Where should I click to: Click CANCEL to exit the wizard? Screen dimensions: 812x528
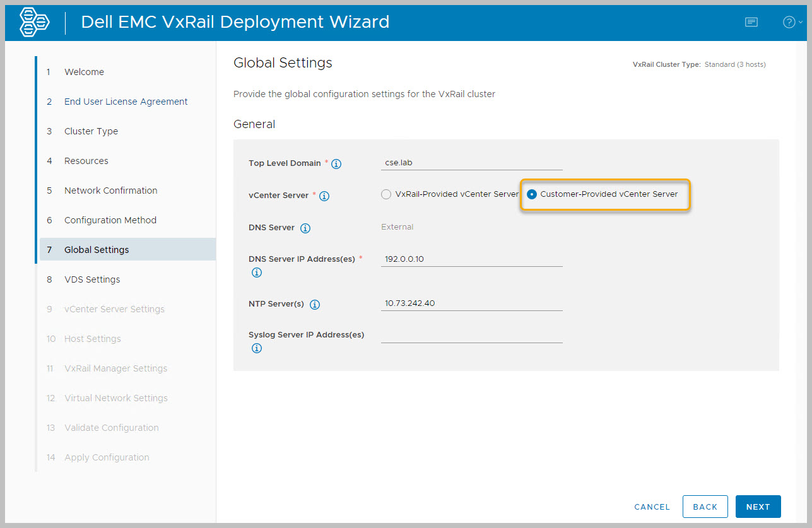tap(652, 507)
